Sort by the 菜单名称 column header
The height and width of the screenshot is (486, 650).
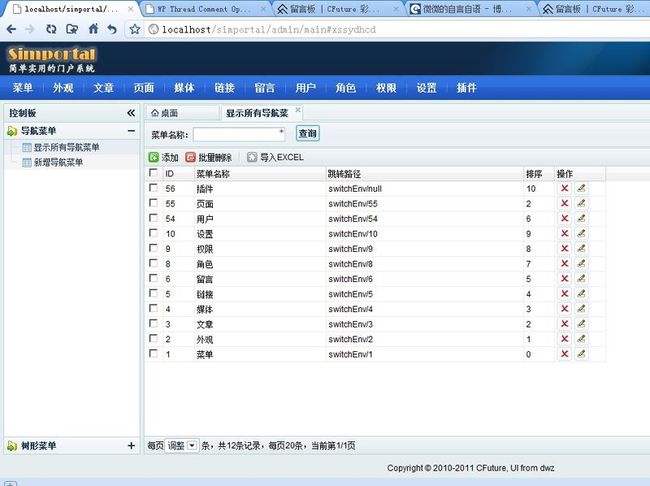coord(213,174)
